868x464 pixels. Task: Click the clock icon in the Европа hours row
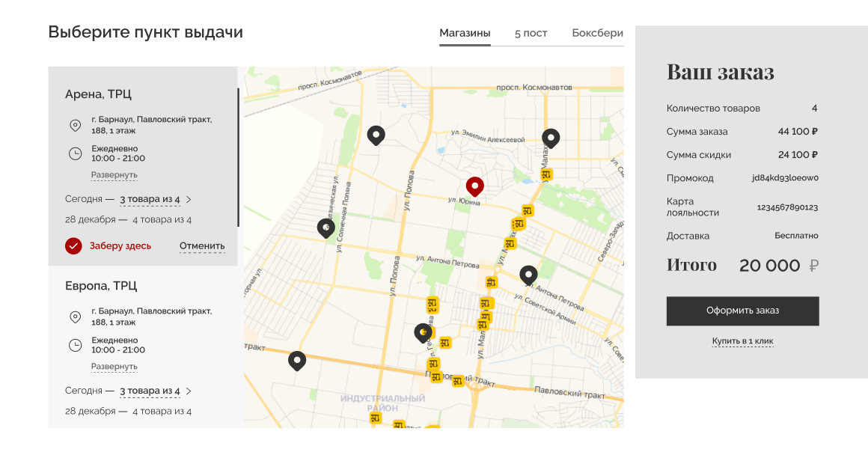tap(75, 345)
